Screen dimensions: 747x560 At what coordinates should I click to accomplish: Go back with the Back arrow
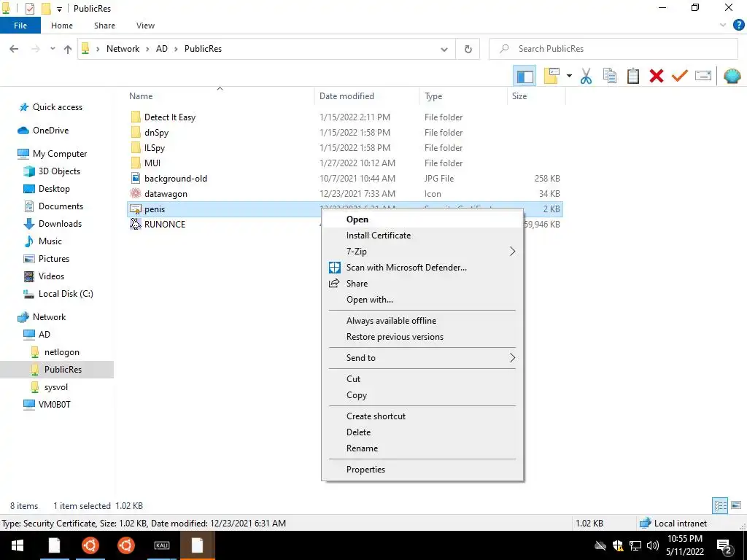14,49
